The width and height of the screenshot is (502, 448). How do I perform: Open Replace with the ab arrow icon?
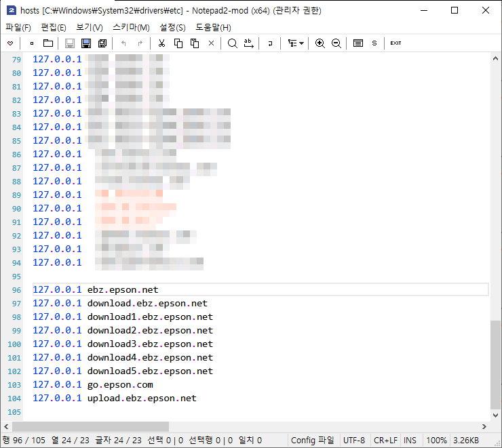249,43
